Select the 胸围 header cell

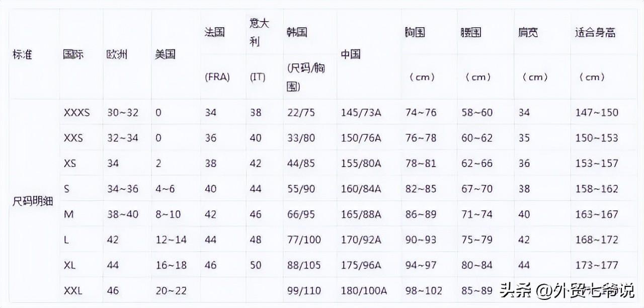point(415,33)
